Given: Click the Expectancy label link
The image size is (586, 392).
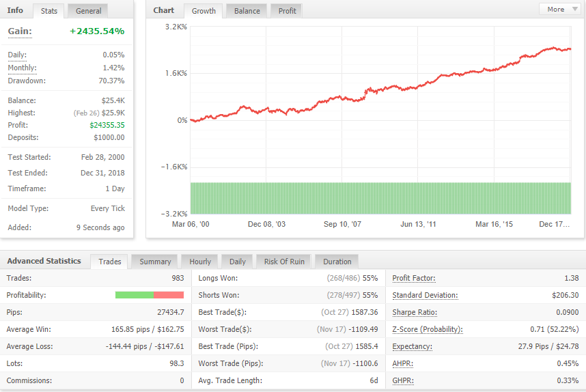Looking at the screenshot, I should pos(413,346).
